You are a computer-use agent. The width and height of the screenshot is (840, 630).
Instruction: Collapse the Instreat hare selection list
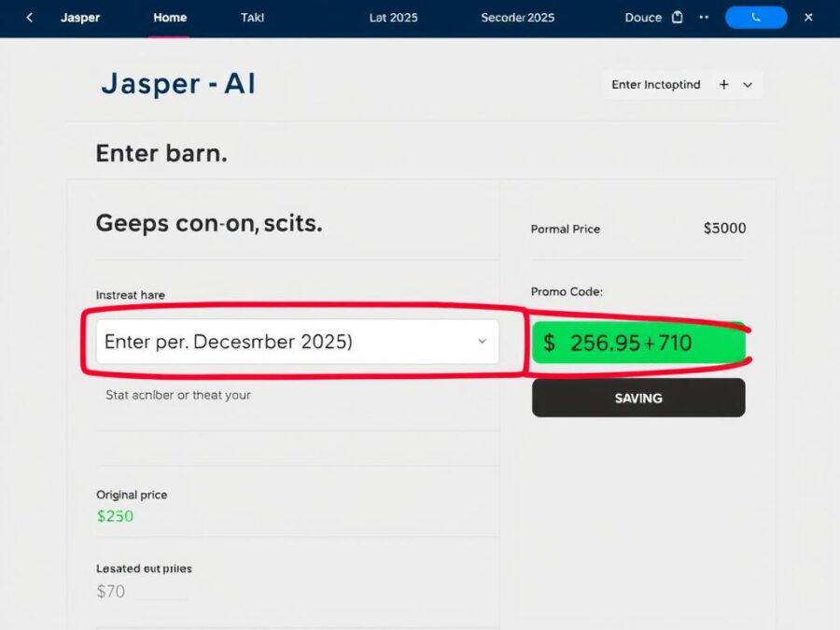pyautogui.click(x=484, y=342)
